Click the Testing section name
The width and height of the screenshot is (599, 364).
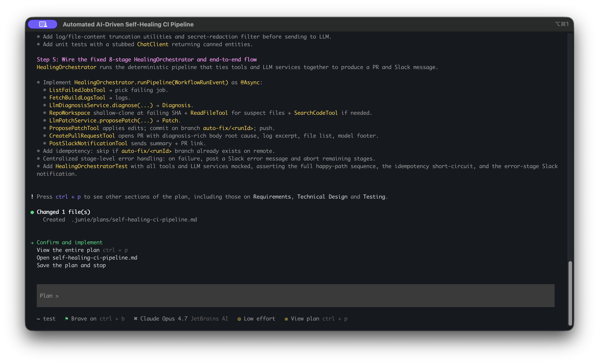coord(374,197)
